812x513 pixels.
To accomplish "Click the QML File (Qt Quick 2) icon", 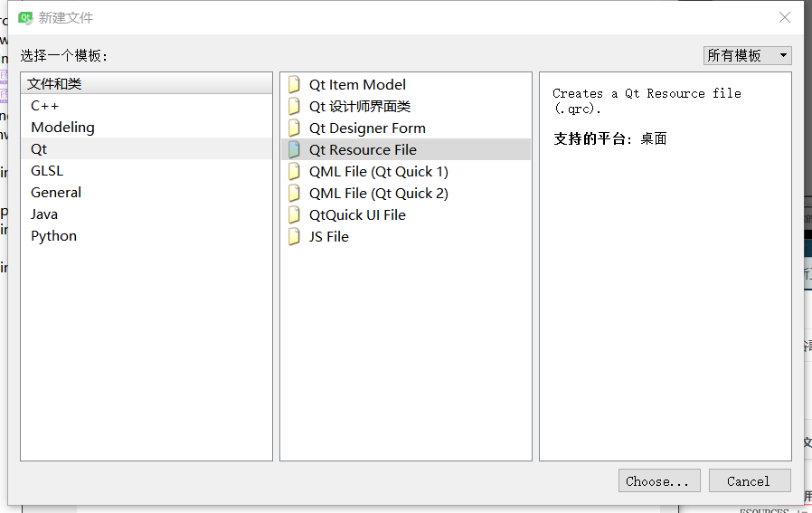I will click(294, 194).
